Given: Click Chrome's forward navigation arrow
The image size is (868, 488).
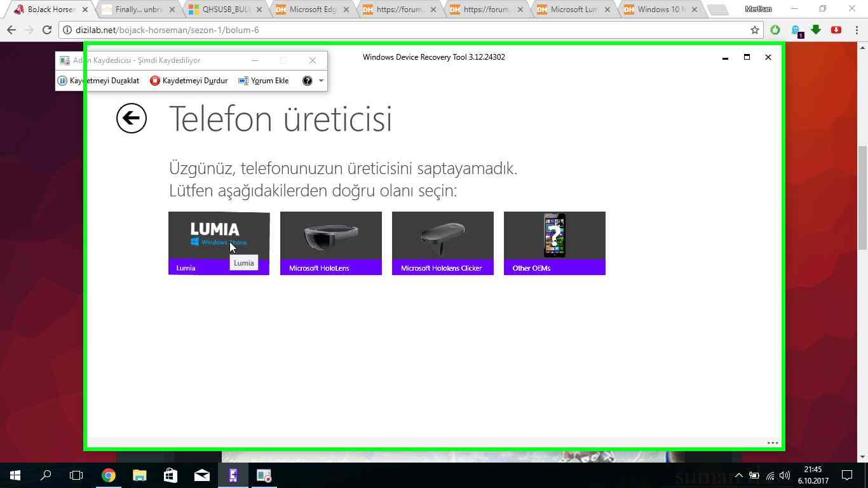Looking at the screenshot, I should click(x=29, y=30).
